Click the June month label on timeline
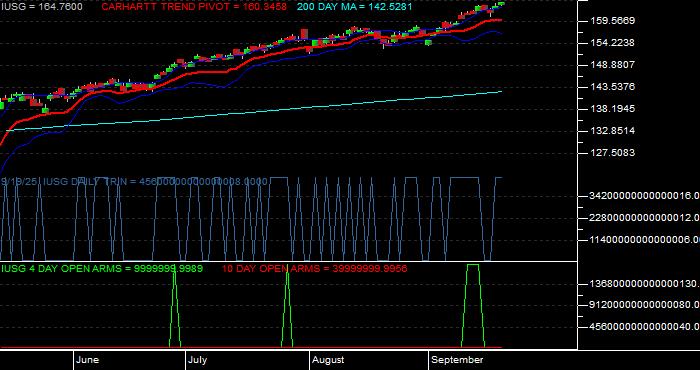 (x=88, y=360)
